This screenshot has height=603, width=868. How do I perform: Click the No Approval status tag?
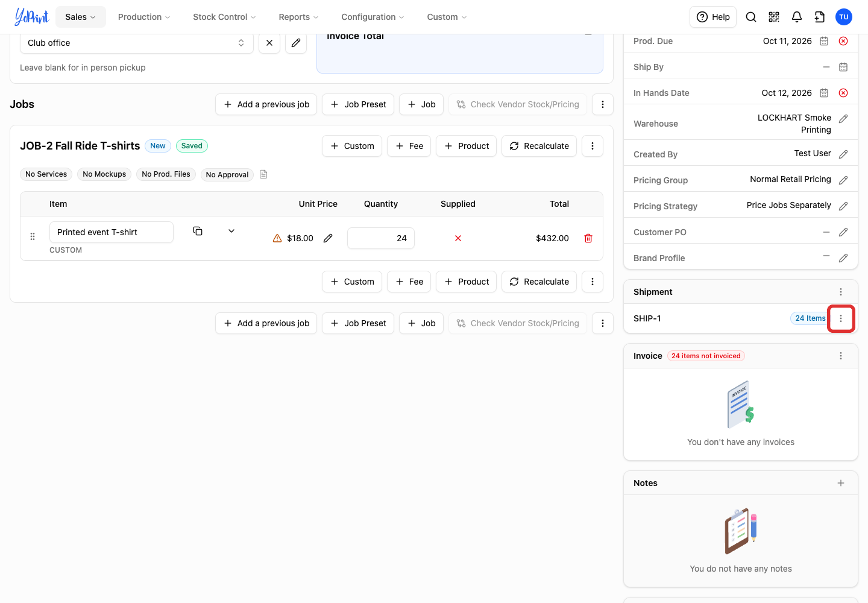click(227, 174)
